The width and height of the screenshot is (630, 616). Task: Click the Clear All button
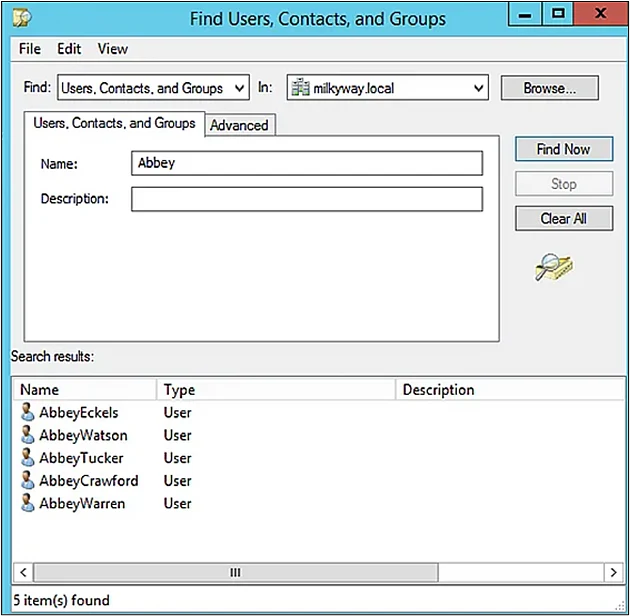point(564,219)
